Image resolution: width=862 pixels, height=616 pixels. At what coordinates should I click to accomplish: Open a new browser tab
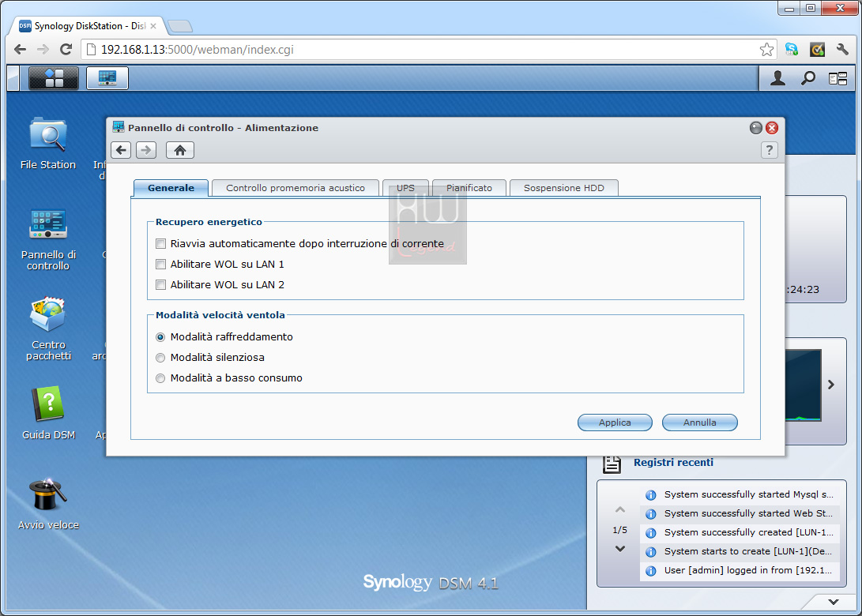180,26
